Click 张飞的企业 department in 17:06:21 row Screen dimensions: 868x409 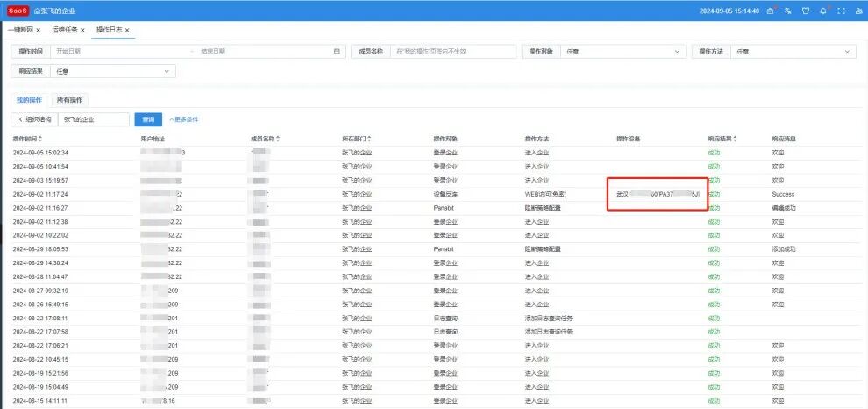click(357, 345)
